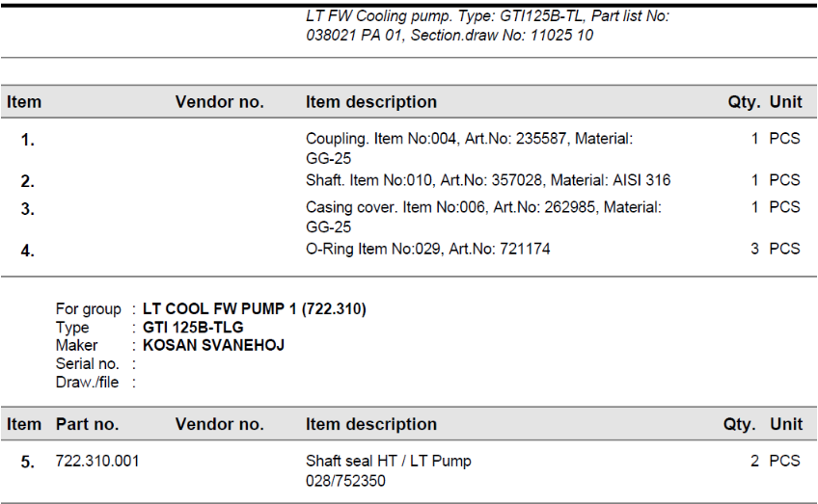Select the Shaft AISI 316 description line
The image size is (818, 504).
click(x=487, y=180)
